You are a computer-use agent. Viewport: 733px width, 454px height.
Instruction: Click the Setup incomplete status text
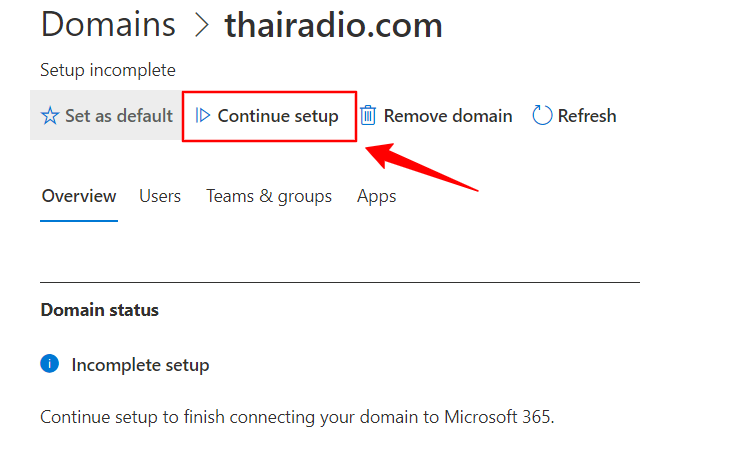pos(108,70)
